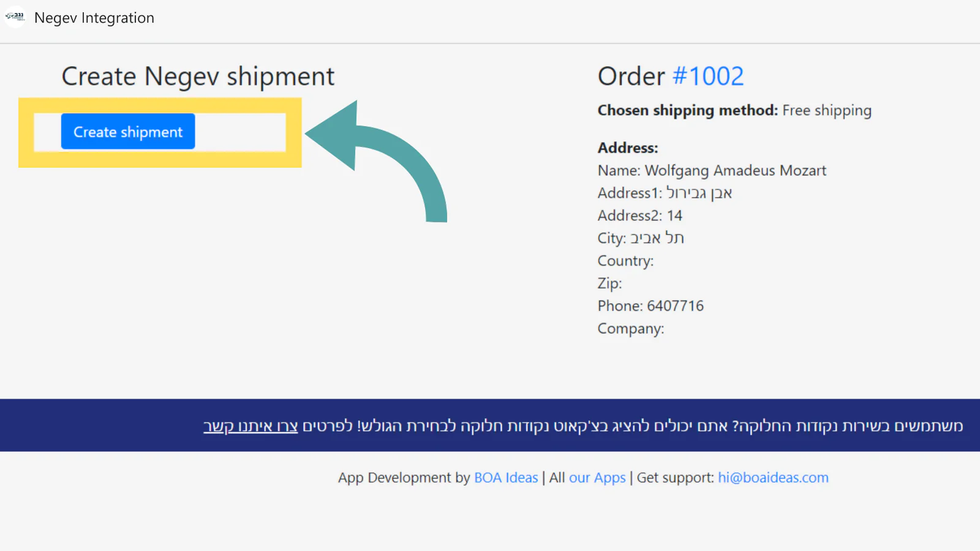Screen dimensions: 980x551
Task: Open the underlined Hebrew contact-us link in banner
Action: [x=251, y=426]
